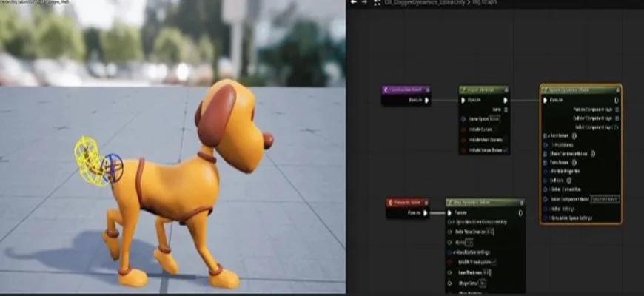Click the Particle Component Keys output pin
The width and height of the screenshot is (644, 296).
(x=617, y=110)
